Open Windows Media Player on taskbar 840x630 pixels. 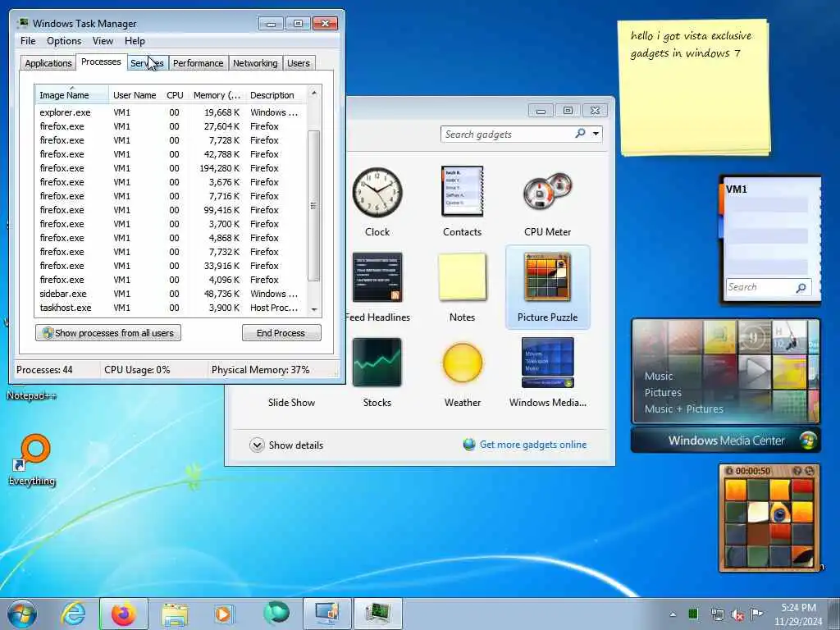(223, 614)
